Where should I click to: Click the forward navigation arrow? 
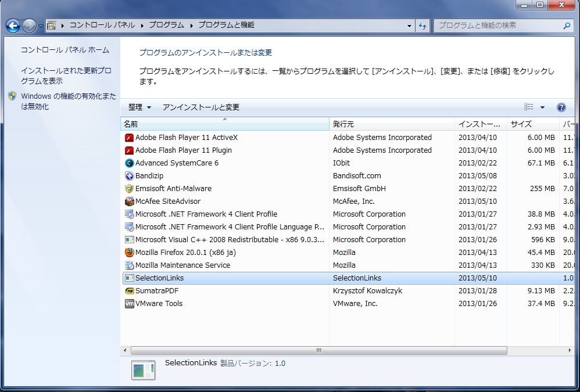(x=29, y=26)
